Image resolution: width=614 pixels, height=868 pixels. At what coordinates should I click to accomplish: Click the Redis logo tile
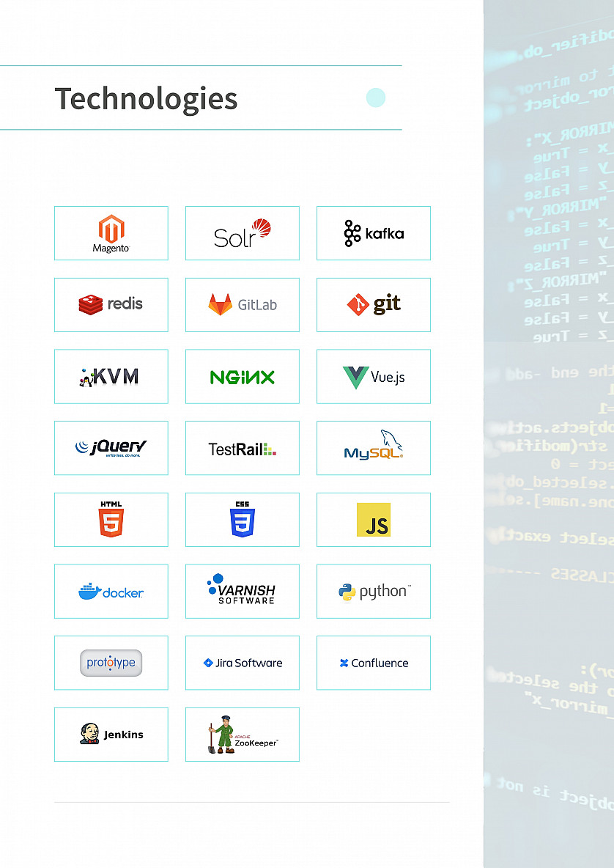click(x=111, y=305)
